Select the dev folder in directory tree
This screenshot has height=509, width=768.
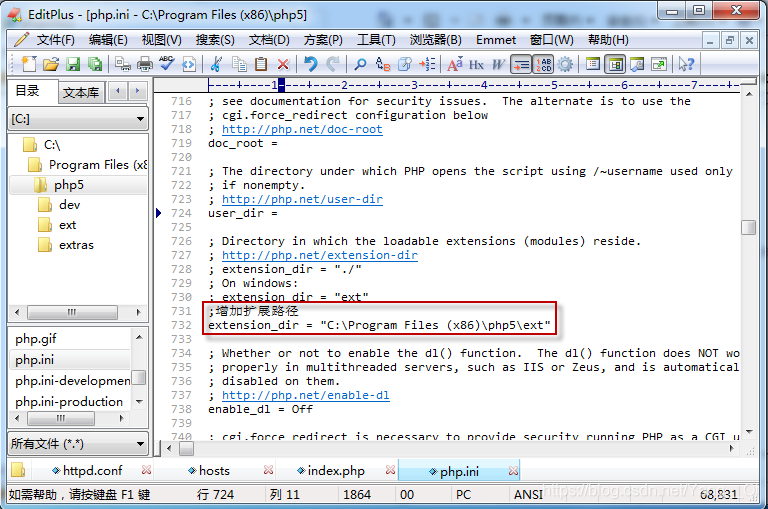tap(69, 205)
